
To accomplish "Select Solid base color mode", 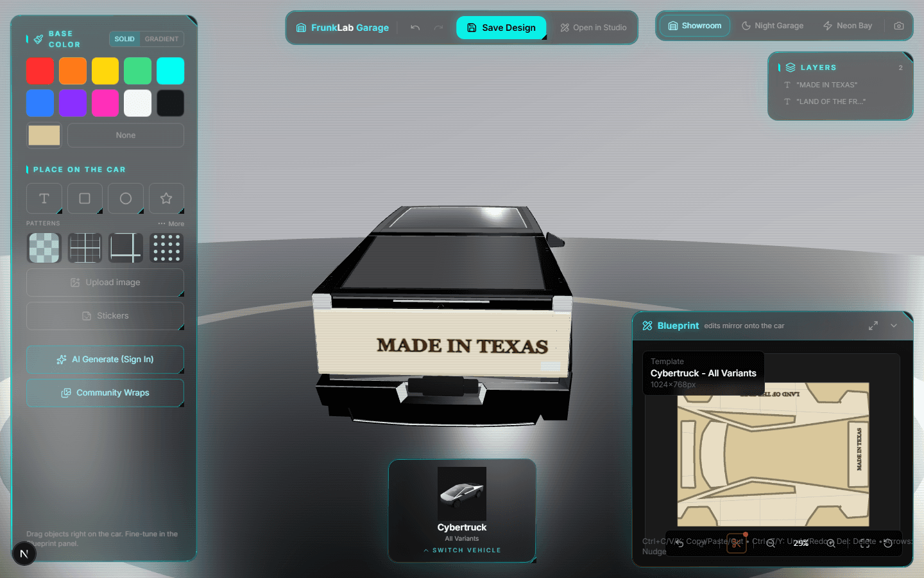I will pos(124,39).
